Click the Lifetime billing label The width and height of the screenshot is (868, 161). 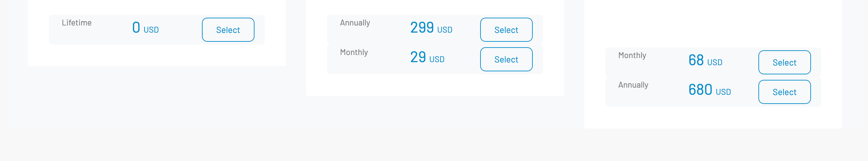coord(77,23)
